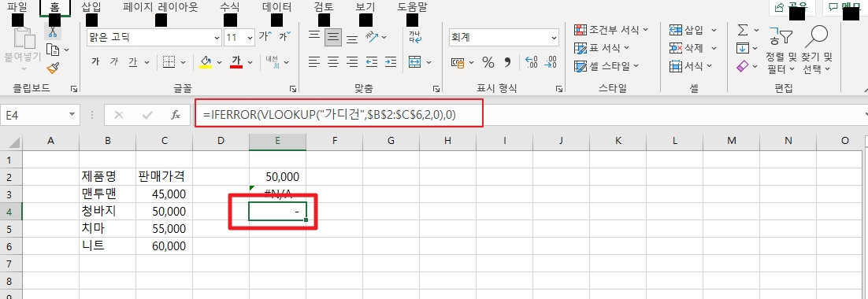Top align cell content
The height and width of the screenshot is (299, 868).
(x=314, y=37)
